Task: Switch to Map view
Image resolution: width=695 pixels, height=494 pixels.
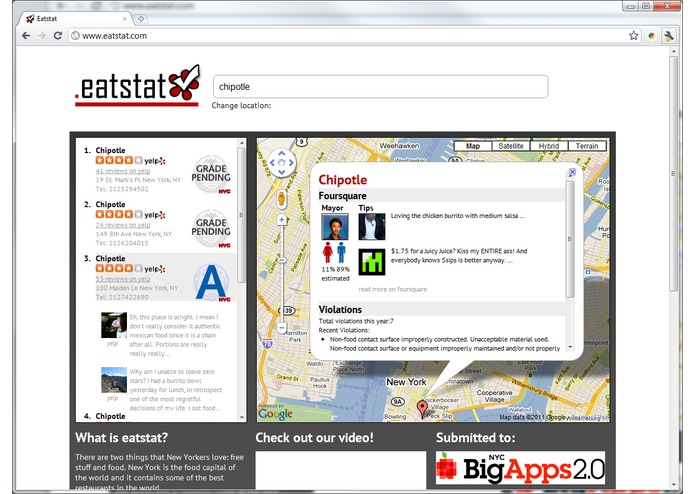Action: pyautogui.click(x=472, y=146)
